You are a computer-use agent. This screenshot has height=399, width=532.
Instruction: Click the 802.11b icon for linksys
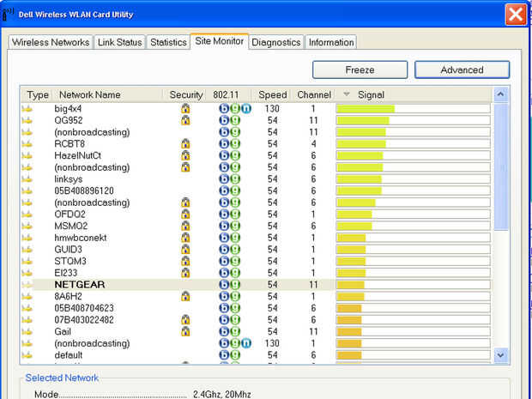click(x=224, y=178)
